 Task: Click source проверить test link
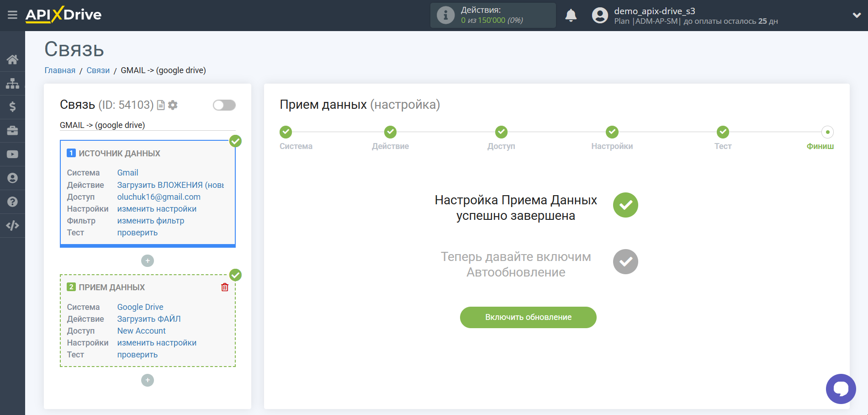137,233
